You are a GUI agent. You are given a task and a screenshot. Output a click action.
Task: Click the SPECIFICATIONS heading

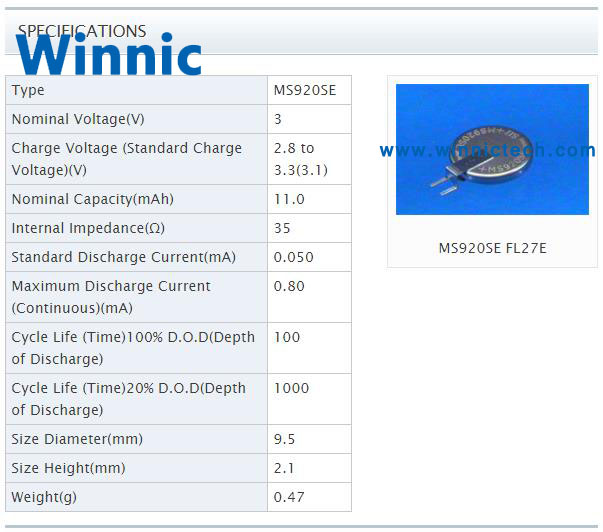coord(82,31)
